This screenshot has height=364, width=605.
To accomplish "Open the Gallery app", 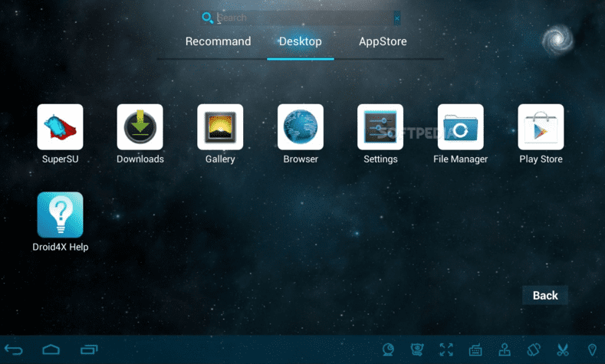I will (220, 127).
